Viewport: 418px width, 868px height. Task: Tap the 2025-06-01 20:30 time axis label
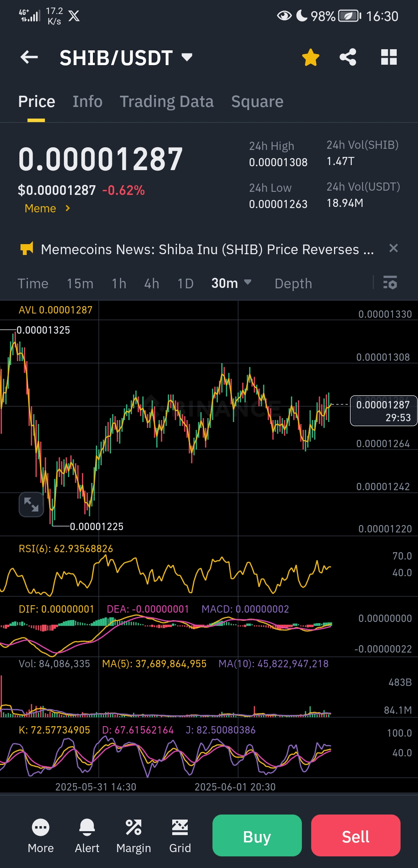235,787
